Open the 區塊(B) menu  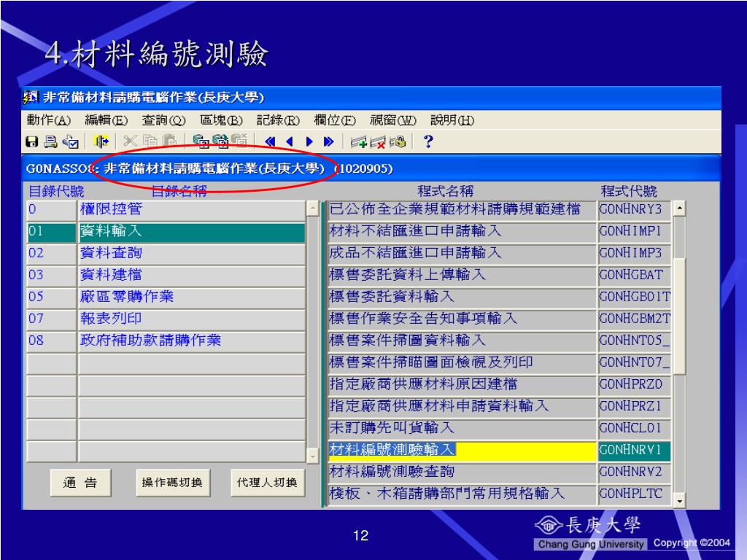(221, 120)
